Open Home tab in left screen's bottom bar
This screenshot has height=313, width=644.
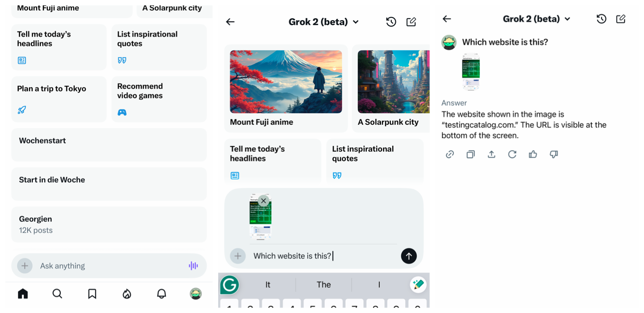(x=23, y=294)
